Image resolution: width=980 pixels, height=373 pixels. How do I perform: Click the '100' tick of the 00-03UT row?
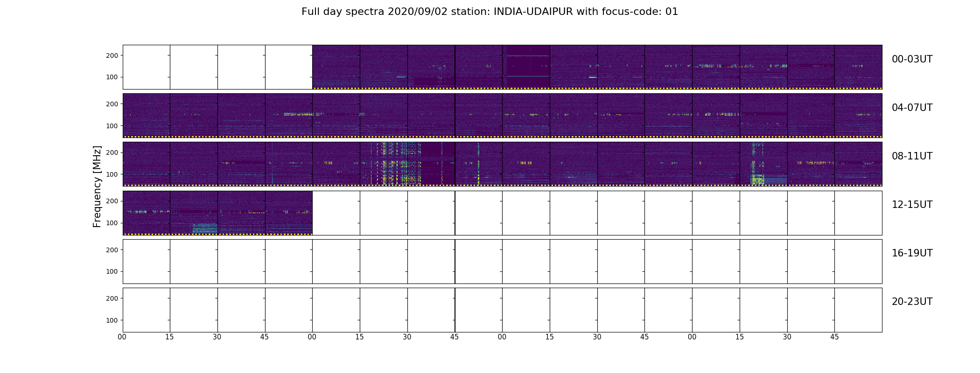pos(112,77)
